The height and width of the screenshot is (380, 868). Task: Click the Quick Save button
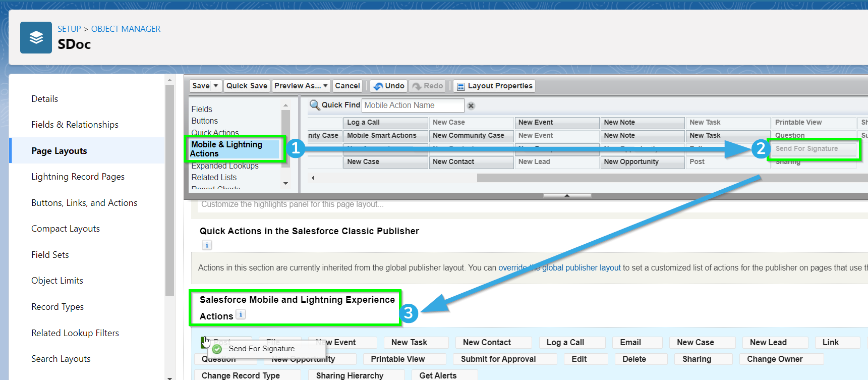(x=247, y=86)
